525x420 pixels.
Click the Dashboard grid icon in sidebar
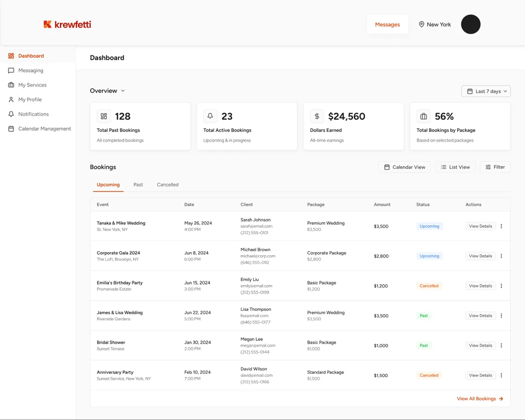click(x=11, y=56)
